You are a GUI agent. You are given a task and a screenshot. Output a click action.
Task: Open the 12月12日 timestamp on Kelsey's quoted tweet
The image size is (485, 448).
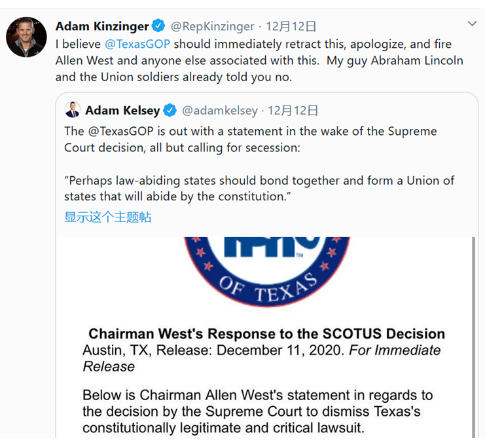click(293, 110)
